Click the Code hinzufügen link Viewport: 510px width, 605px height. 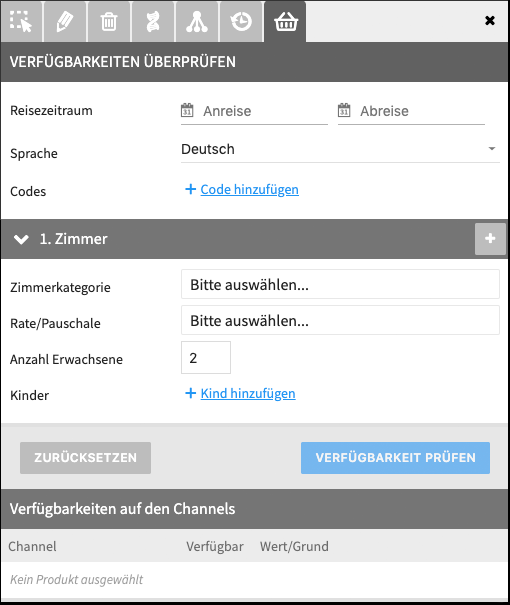click(x=250, y=189)
